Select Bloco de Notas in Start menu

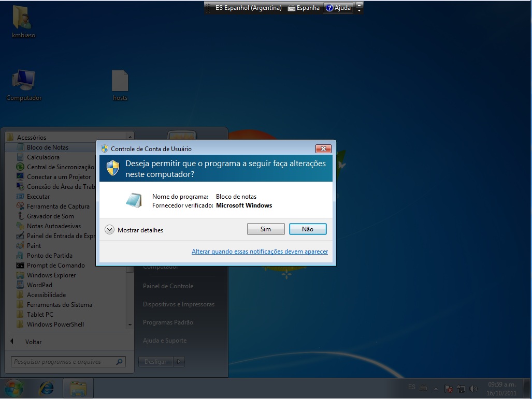(x=48, y=147)
